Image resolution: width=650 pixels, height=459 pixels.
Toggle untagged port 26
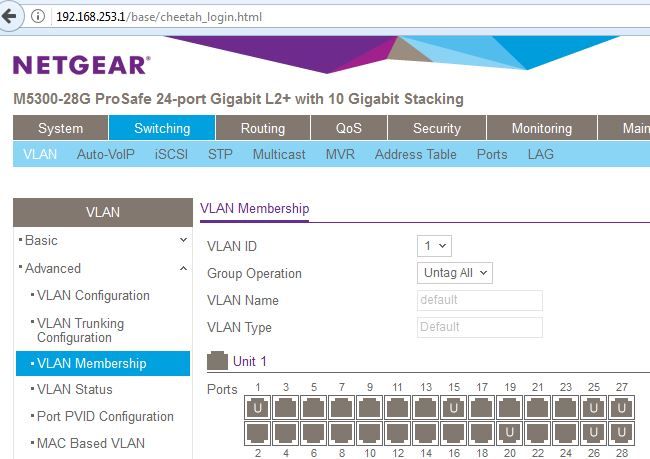pos(593,432)
